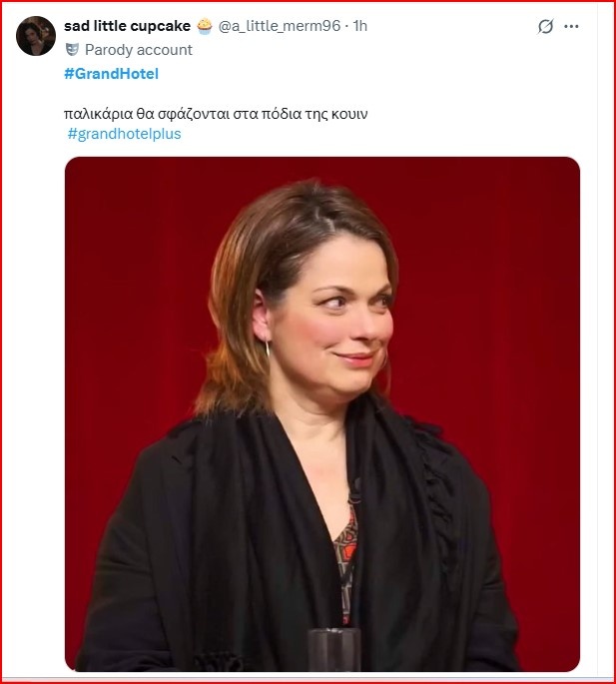
Task: Open the #GrandHotel hashtag
Action: [111, 74]
